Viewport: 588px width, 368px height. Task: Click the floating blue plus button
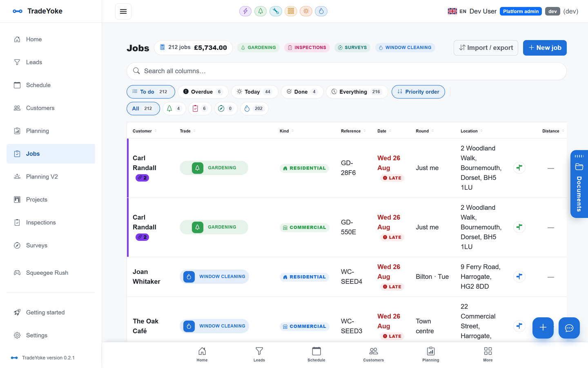pos(543,328)
